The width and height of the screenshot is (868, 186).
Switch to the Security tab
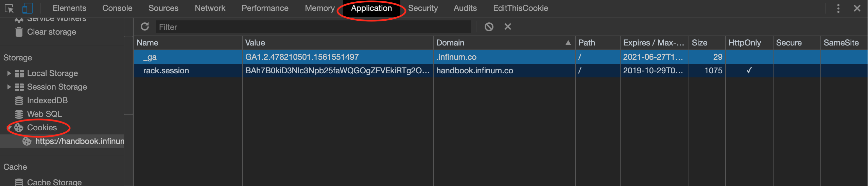pos(423,8)
